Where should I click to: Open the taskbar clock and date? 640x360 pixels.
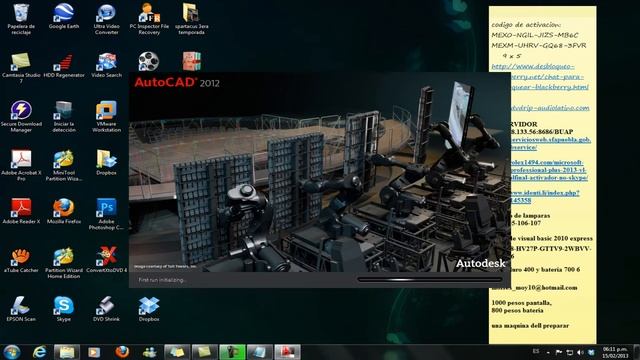[x=616, y=352]
